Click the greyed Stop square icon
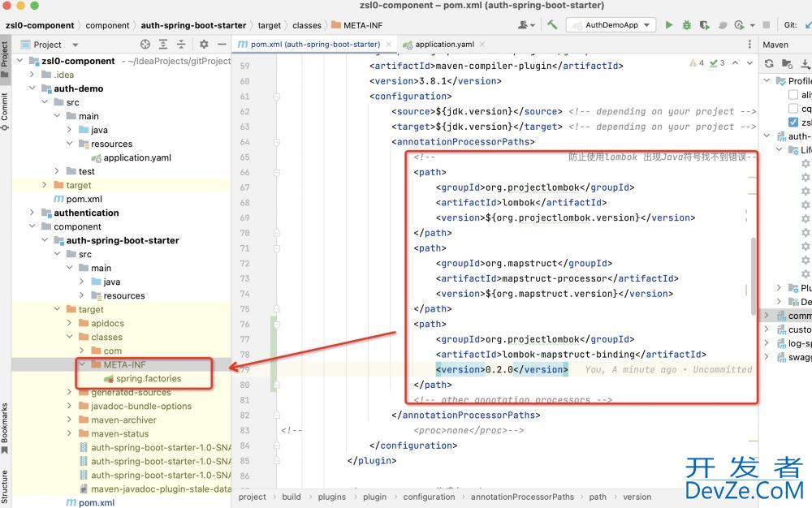812x508 pixels. click(767, 25)
